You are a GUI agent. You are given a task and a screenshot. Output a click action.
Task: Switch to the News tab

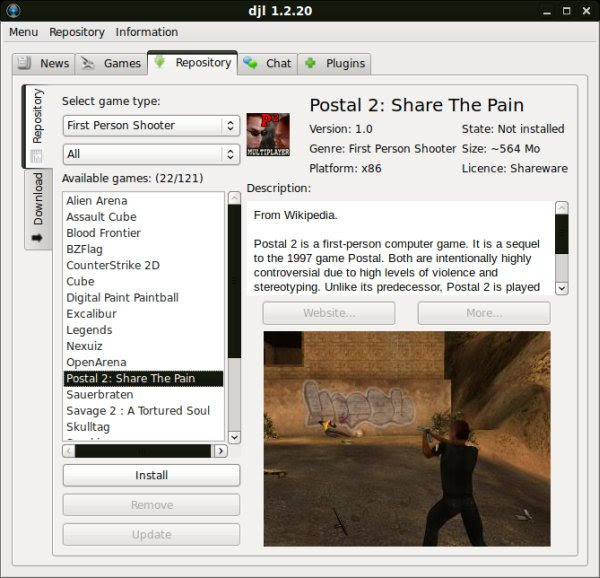point(44,63)
